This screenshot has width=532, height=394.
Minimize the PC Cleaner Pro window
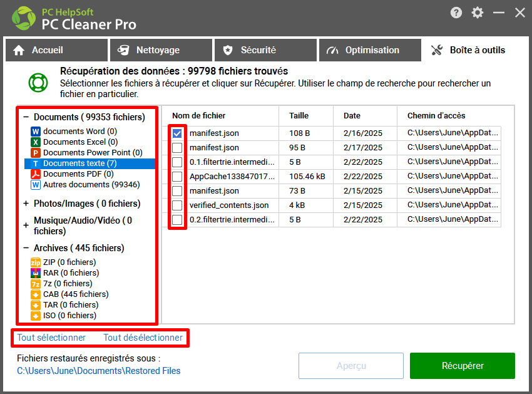click(x=499, y=13)
